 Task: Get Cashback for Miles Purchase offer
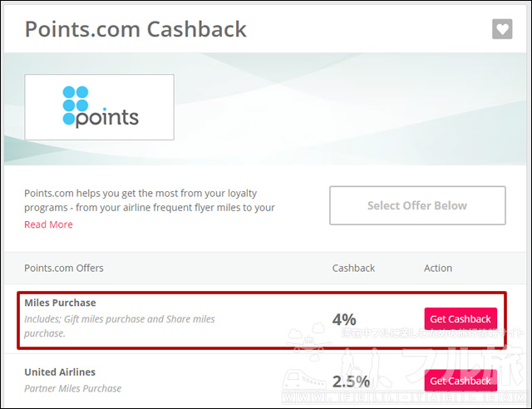click(461, 318)
